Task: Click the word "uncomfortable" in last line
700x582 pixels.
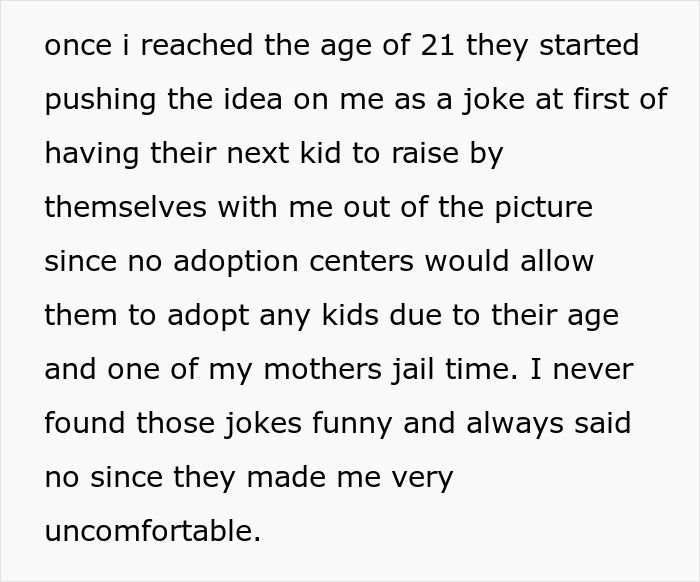Action: 151,531
